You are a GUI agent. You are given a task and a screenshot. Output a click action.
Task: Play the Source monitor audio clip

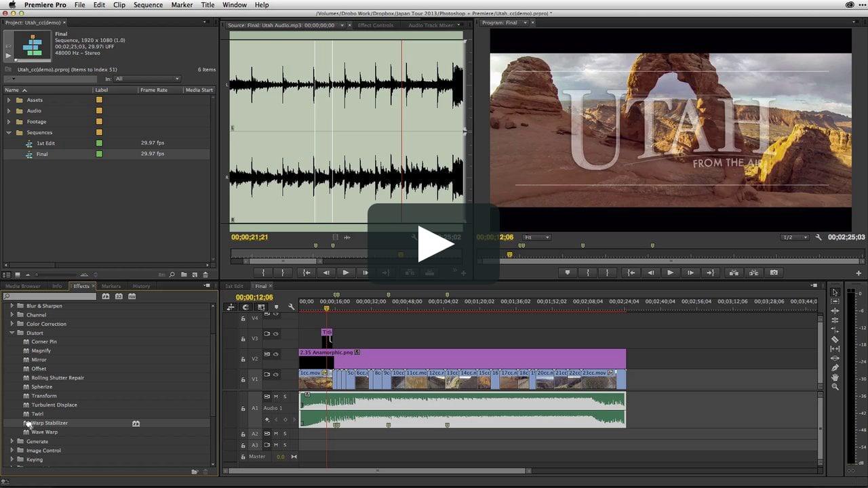coord(346,272)
